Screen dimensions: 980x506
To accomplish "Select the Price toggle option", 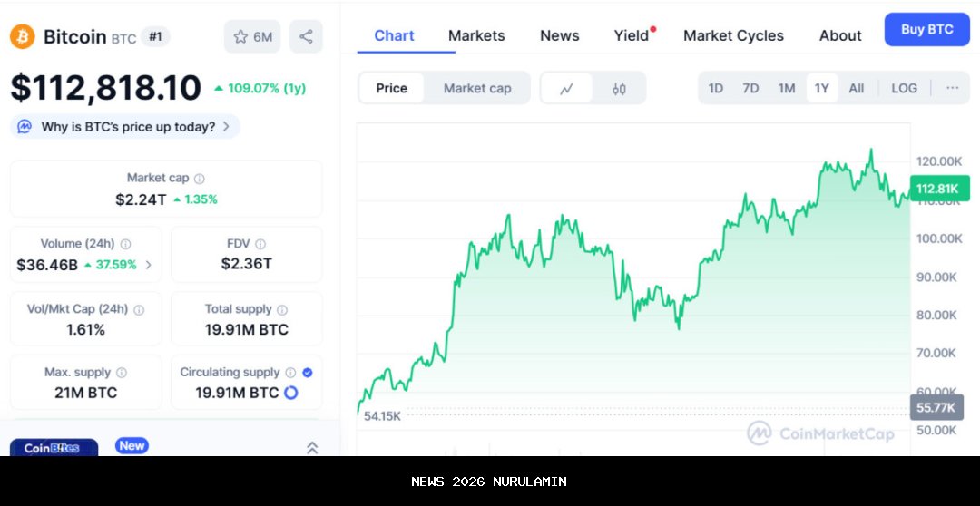I will 392,88.
